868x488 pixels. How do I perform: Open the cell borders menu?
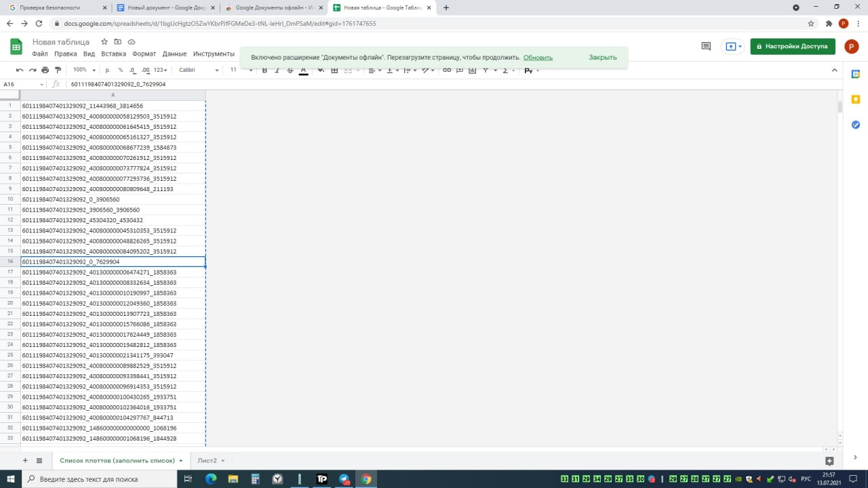tap(334, 70)
